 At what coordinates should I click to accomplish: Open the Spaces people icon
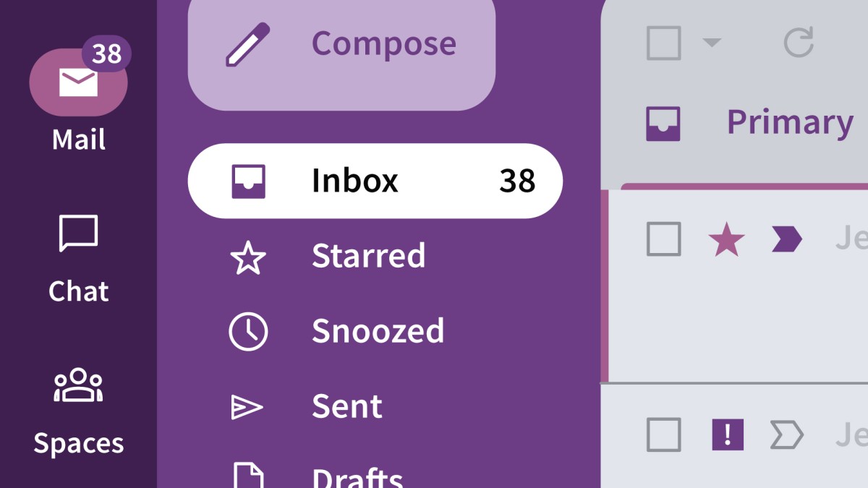78,385
